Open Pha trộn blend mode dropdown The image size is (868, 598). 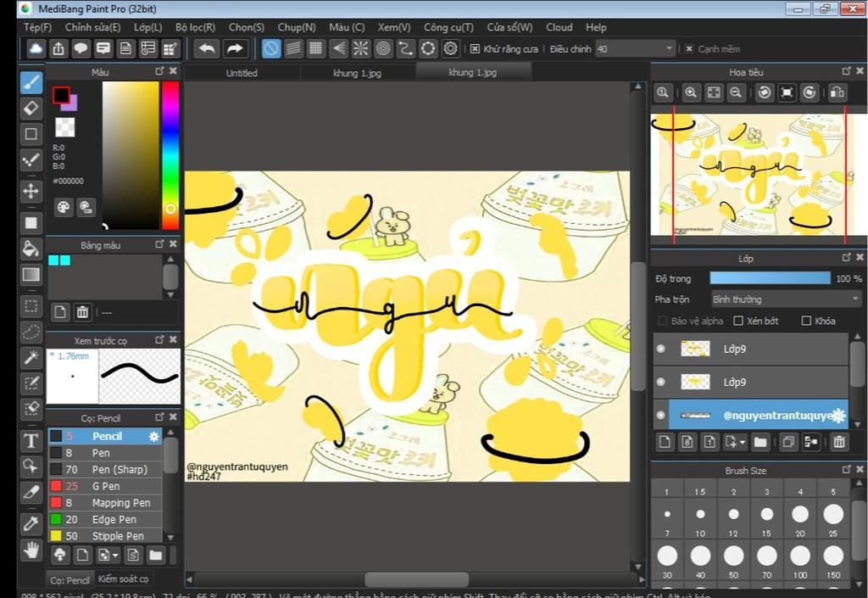click(x=786, y=299)
